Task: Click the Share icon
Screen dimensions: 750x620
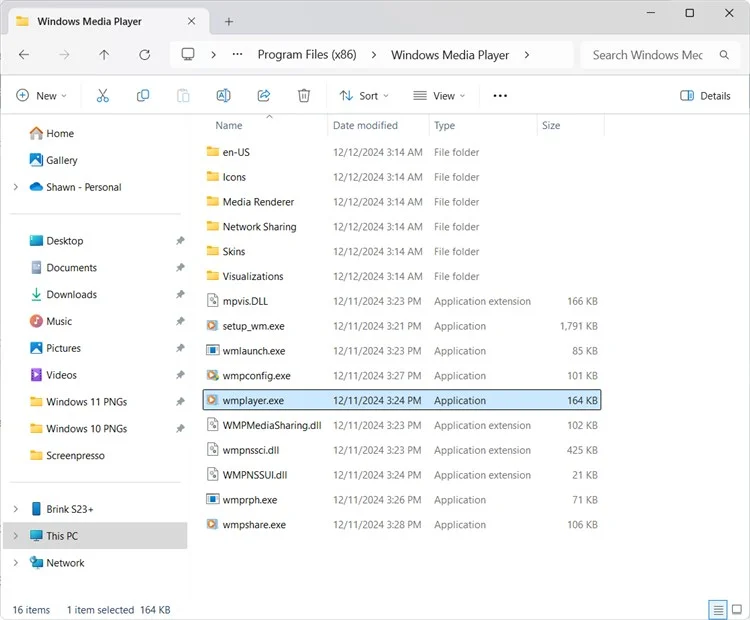Action: pos(264,96)
